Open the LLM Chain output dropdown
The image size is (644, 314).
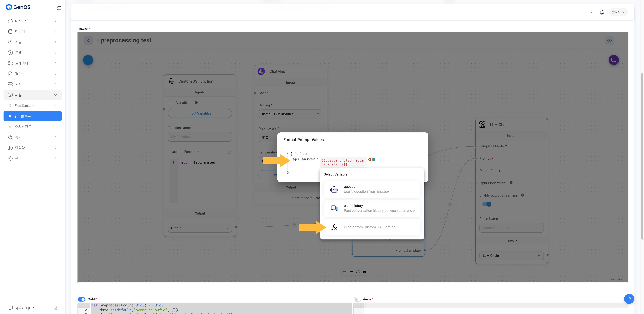click(x=511, y=256)
